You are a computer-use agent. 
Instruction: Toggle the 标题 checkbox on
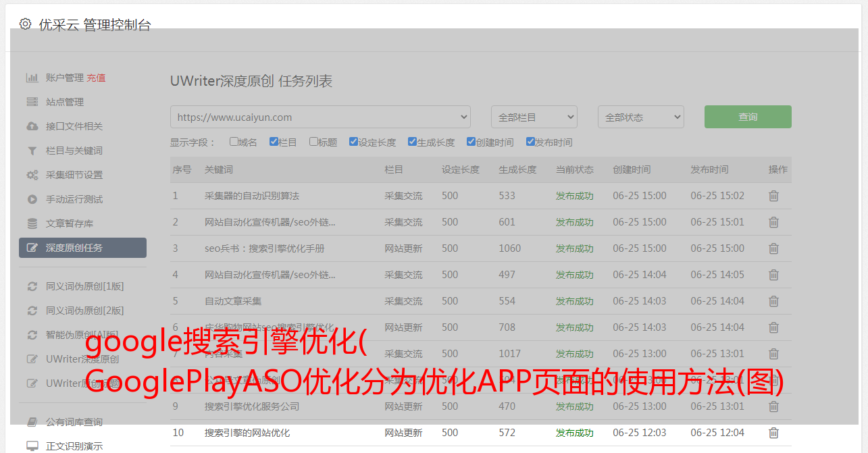(x=313, y=142)
